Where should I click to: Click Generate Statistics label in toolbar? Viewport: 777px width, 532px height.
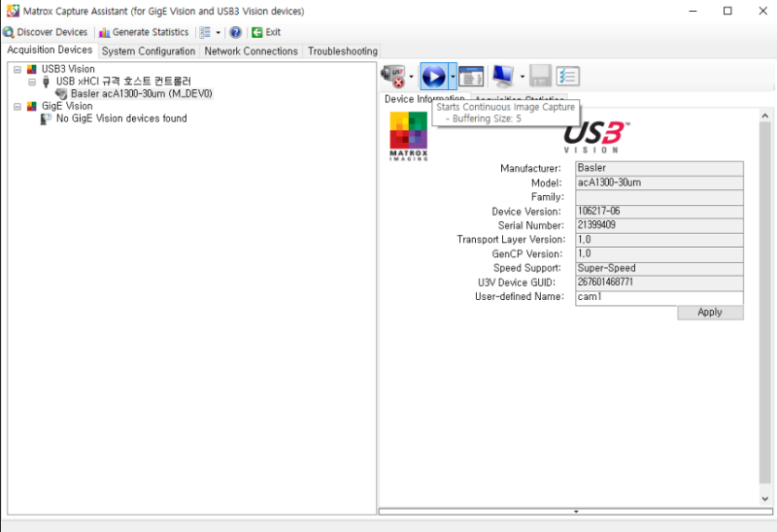pos(151,32)
